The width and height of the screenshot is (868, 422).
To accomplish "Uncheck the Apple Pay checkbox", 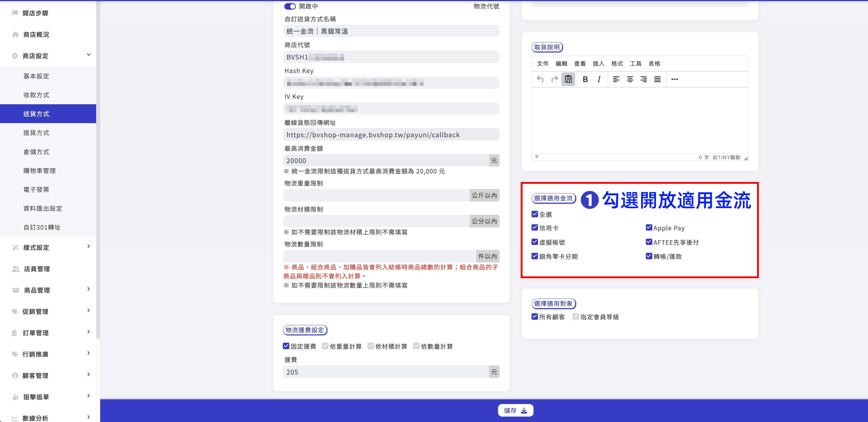I will (649, 227).
